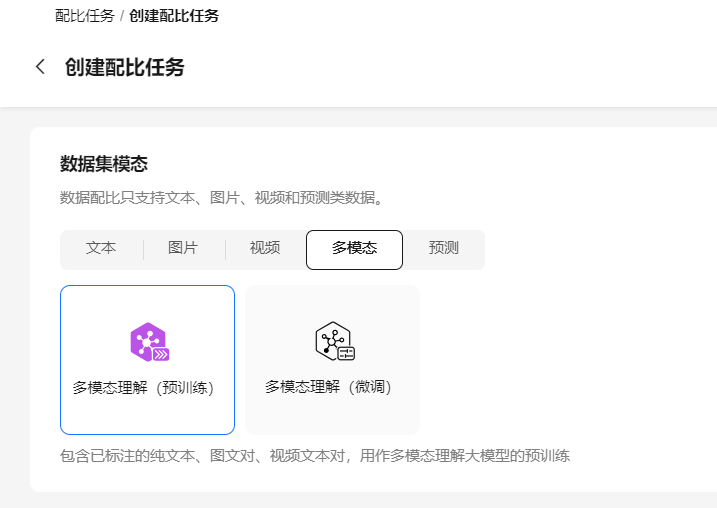Screen dimensions: 717x508
Task: Click the slash separator in the breadcrumb
Action: click(x=122, y=16)
